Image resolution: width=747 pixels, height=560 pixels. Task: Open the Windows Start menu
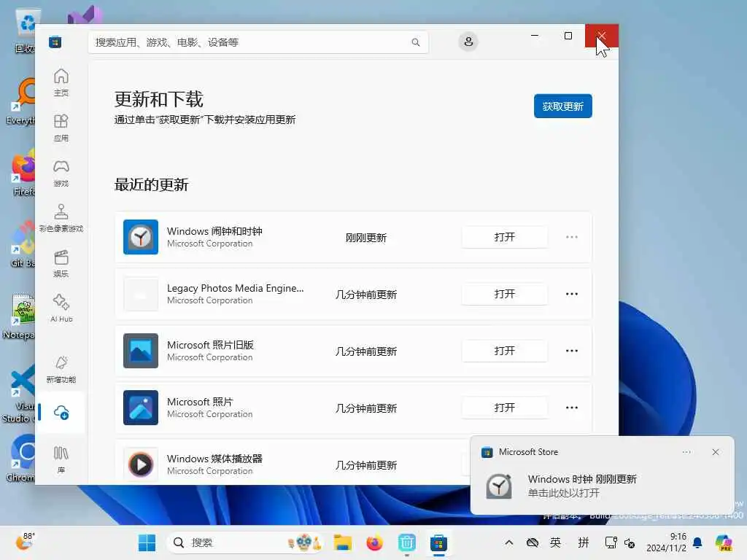147,542
